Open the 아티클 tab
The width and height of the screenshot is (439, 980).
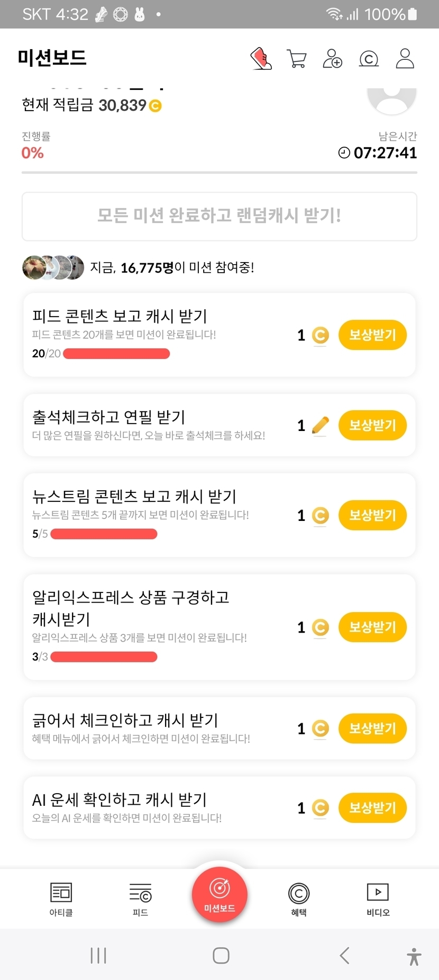pyautogui.click(x=61, y=899)
